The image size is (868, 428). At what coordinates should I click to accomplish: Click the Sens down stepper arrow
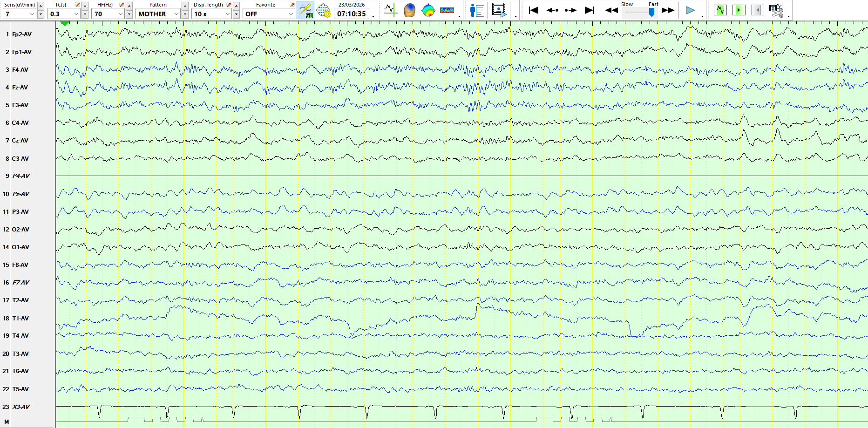pyautogui.click(x=41, y=14)
